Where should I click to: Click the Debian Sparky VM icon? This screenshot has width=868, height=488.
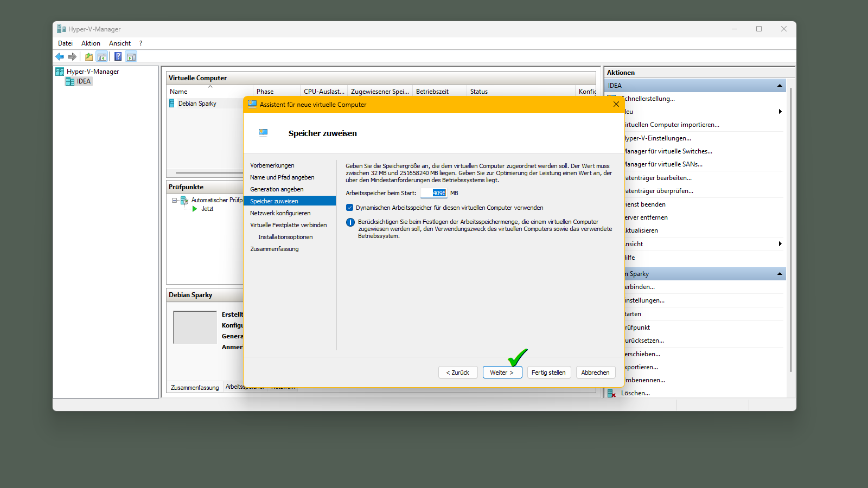click(172, 104)
